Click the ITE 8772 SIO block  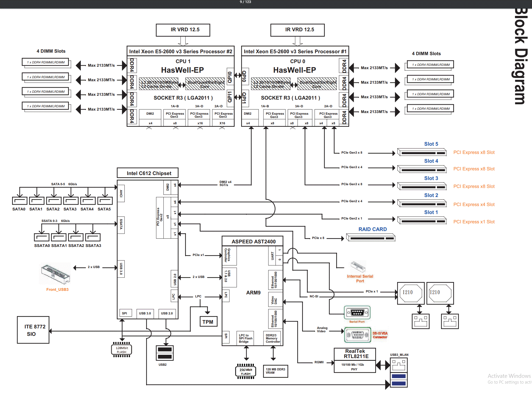[33, 330]
